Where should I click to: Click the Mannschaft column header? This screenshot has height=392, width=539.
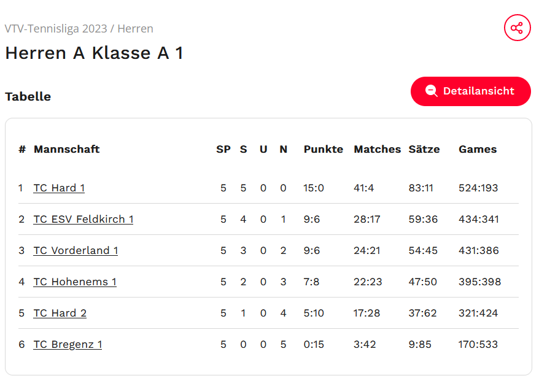[x=66, y=149]
